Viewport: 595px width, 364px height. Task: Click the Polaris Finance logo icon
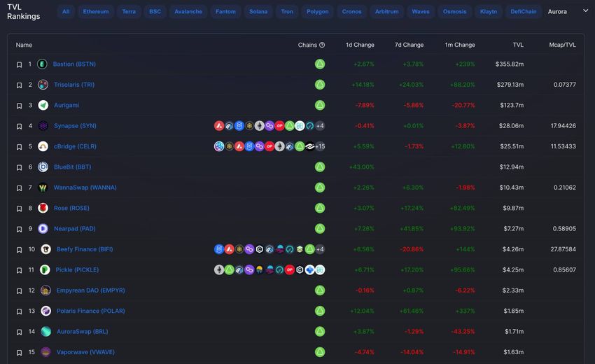[46, 311]
